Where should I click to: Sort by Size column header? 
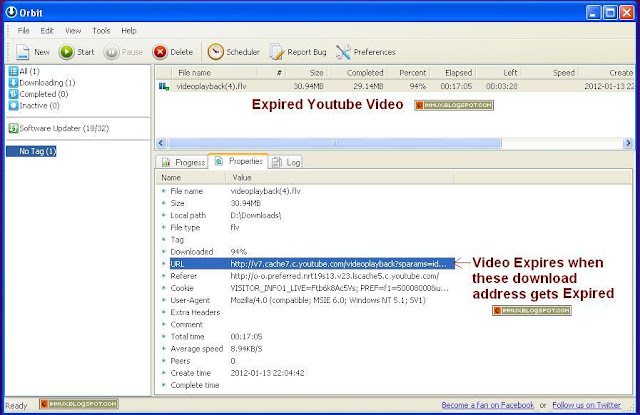click(307, 73)
